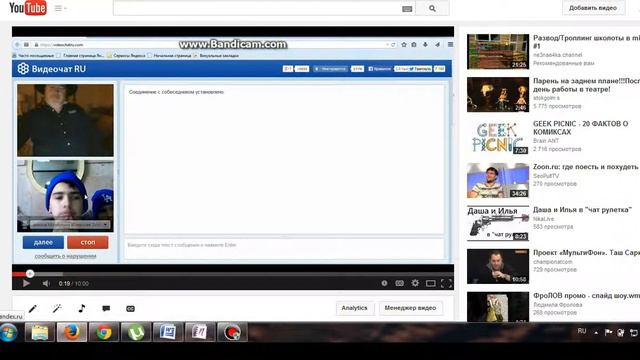The height and width of the screenshot is (360, 640).
Task: Open File Explorer from the taskbar
Action: pyautogui.click(x=40, y=332)
